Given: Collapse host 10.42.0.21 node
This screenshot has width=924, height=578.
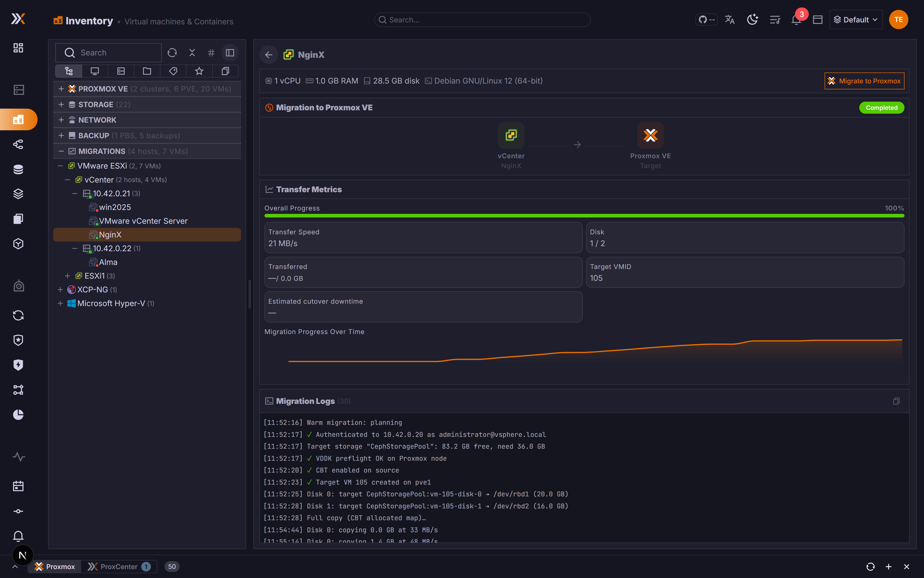Looking at the screenshot, I should point(75,193).
